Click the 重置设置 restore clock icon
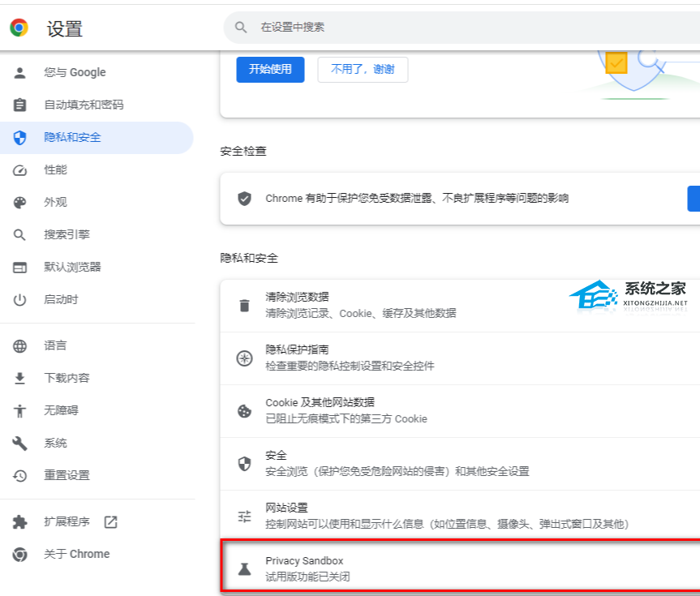Screen dimensions: 700x596 tap(19, 475)
